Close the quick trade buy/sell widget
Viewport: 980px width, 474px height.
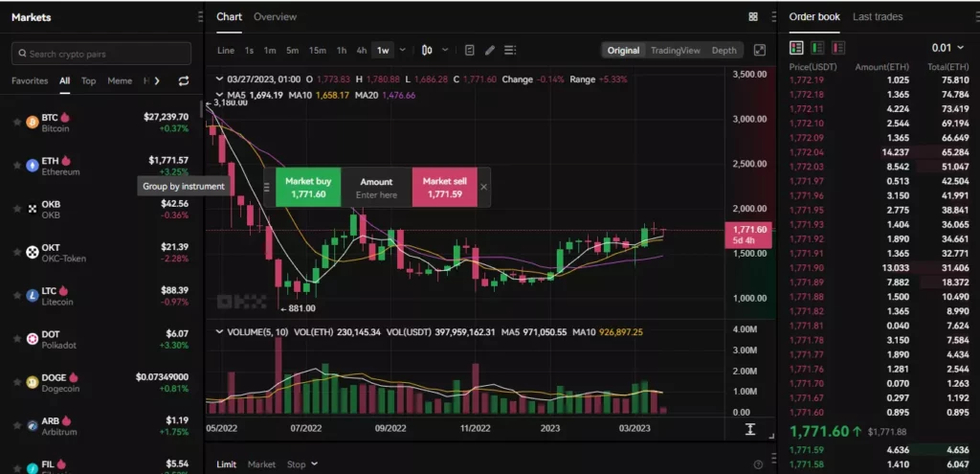(483, 187)
